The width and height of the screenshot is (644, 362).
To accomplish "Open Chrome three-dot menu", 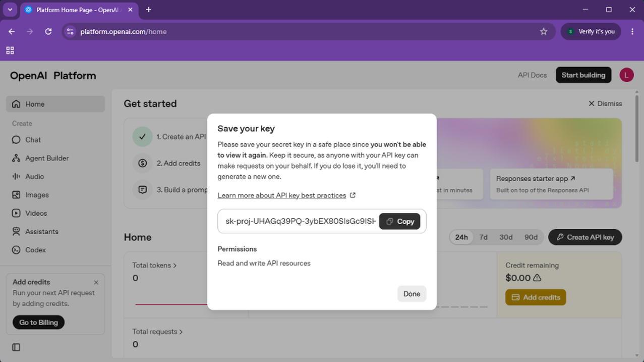I will tap(632, 31).
